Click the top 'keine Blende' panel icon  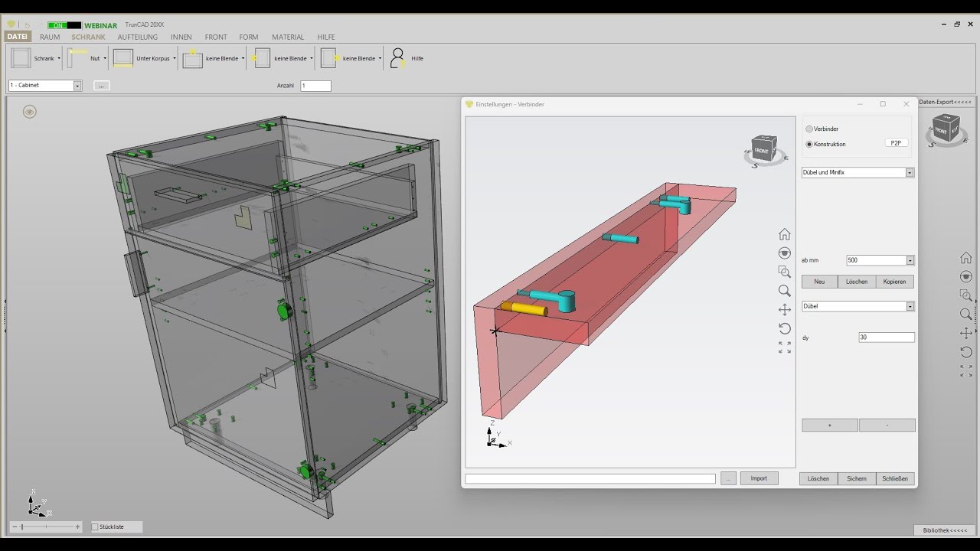pos(193,58)
